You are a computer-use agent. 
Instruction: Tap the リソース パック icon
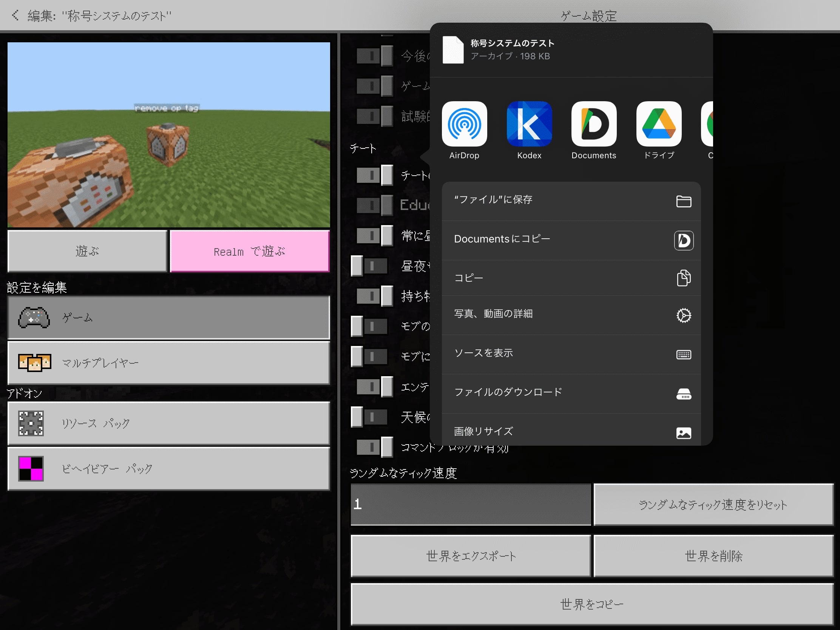pos(31,423)
